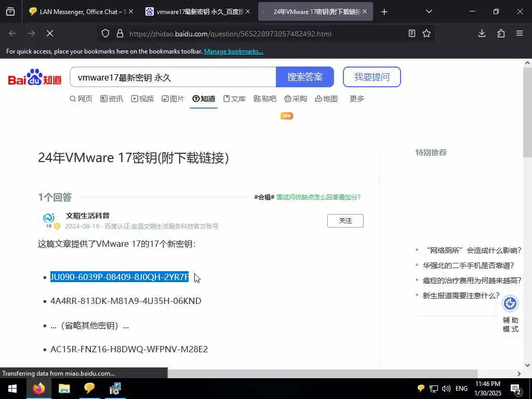Open Firefox application hamburger menu
The image size is (532, 399).
pyautogui.click(x=520, y=33)
